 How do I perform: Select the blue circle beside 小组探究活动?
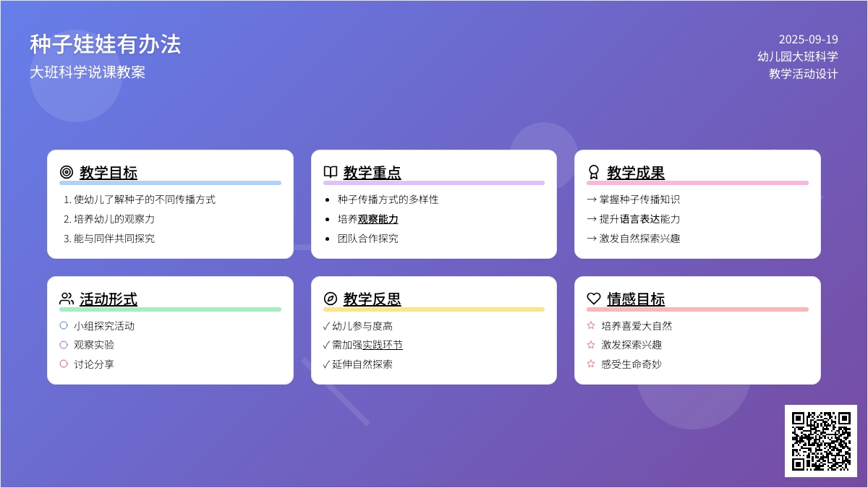pos(64,325)
